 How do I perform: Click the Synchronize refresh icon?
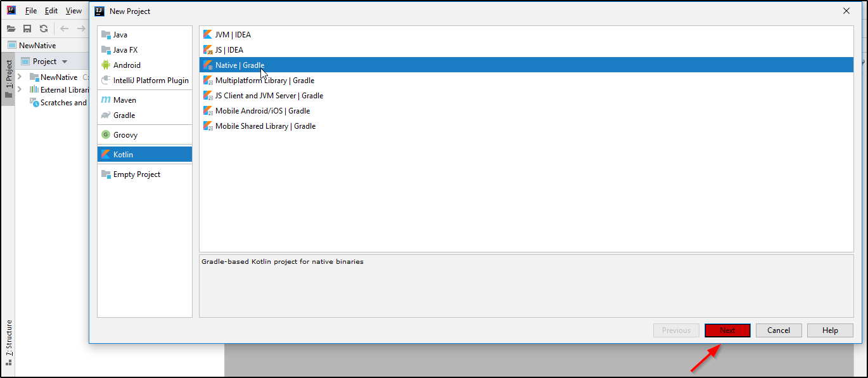[x=44, y=29]
